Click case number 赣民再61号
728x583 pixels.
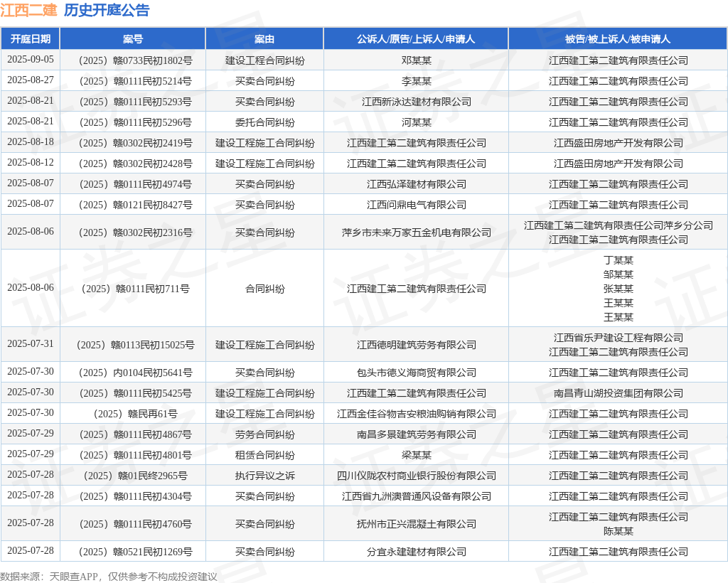(136, 414)
